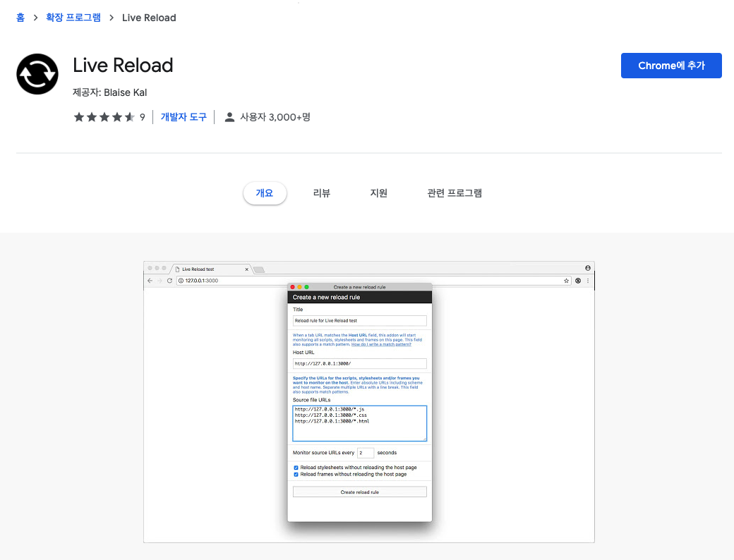Viewport: 734px width, 560px height.
Task: Open the 관련 프로그램 tab
Action: 455,193
